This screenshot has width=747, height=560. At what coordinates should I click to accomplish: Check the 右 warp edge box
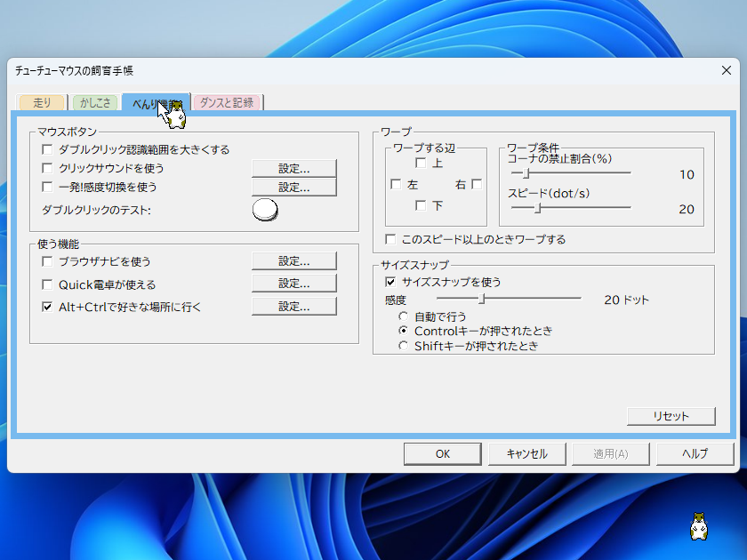point(477,184)
